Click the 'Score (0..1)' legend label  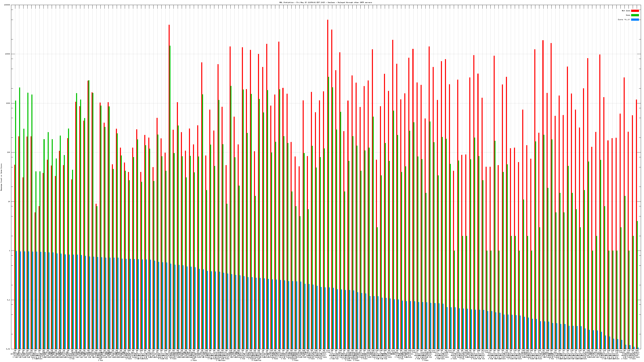point(624,20)
